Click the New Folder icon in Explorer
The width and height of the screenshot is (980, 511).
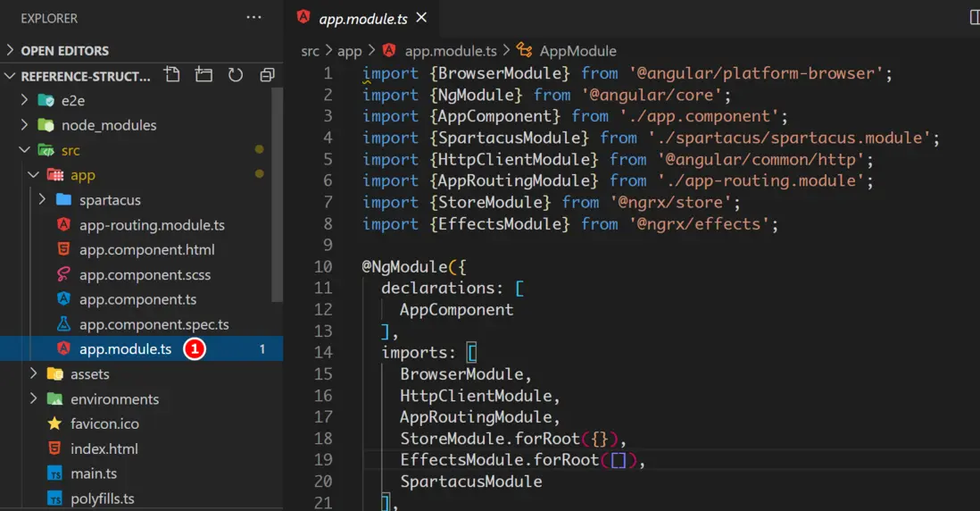[204, 75]
